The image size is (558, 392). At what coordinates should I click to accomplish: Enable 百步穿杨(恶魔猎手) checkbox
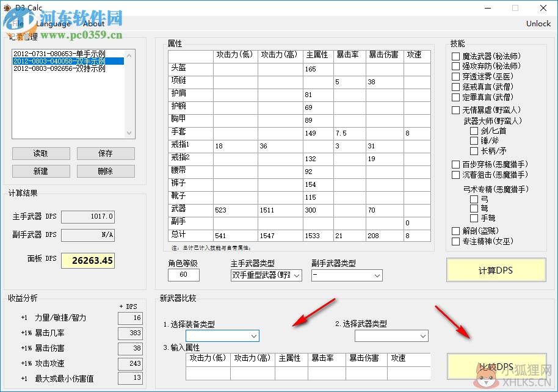click(x=455, y=164)
